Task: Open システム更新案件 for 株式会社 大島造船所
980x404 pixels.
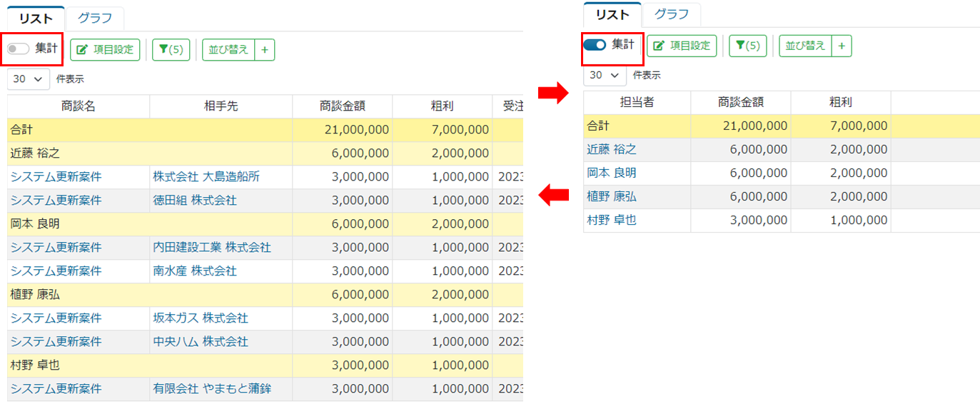Action: pos(56,177)
